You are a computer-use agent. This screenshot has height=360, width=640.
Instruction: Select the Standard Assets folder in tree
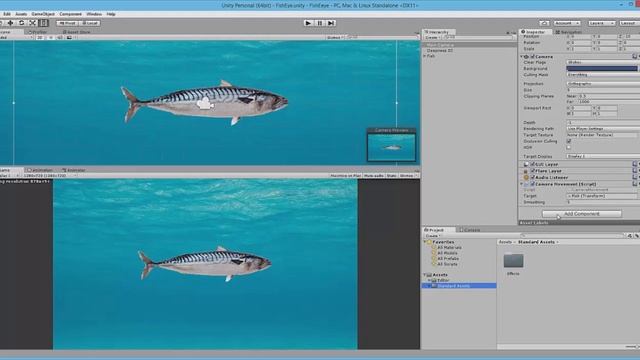pyautogui.click(x=459, y=286)
